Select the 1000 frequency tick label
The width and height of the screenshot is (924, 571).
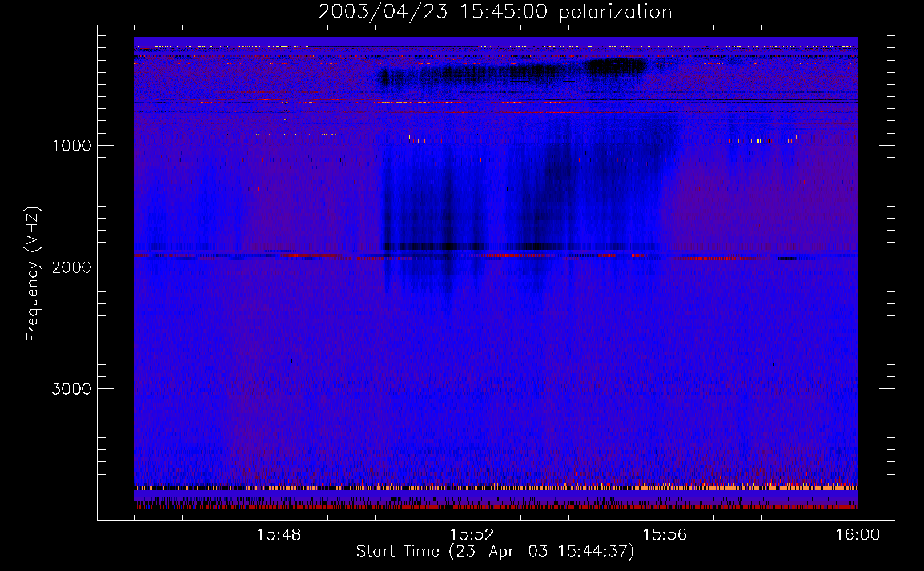[x=71, y=146]
